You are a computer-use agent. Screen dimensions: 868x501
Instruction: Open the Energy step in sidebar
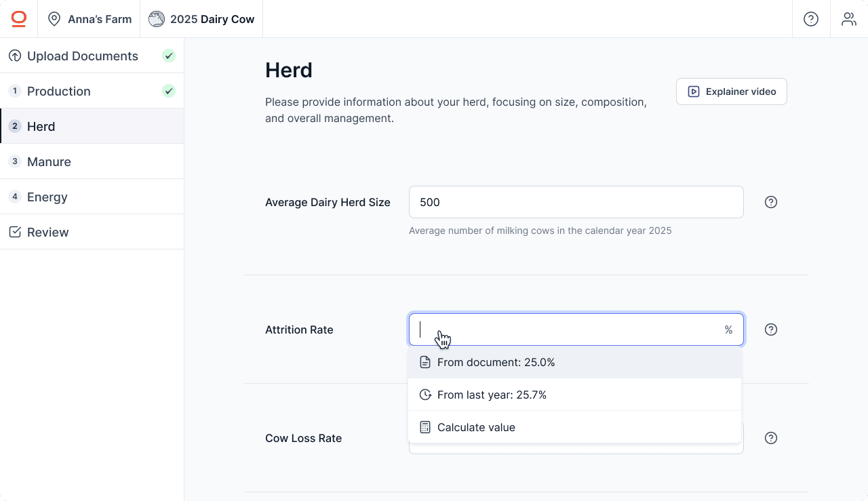coord(47,197)
